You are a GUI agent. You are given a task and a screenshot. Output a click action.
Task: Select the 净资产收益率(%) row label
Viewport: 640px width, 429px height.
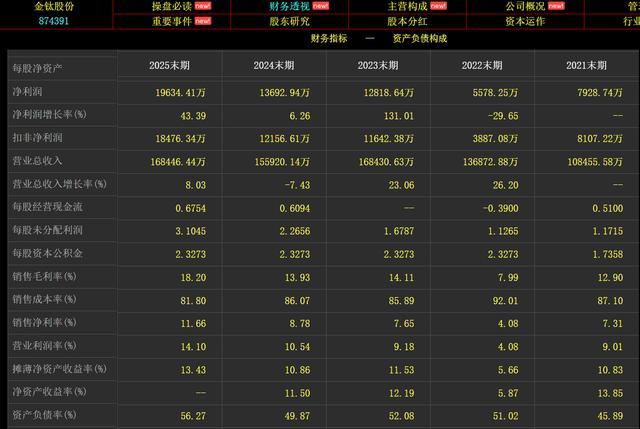click(x=49, y=392)
